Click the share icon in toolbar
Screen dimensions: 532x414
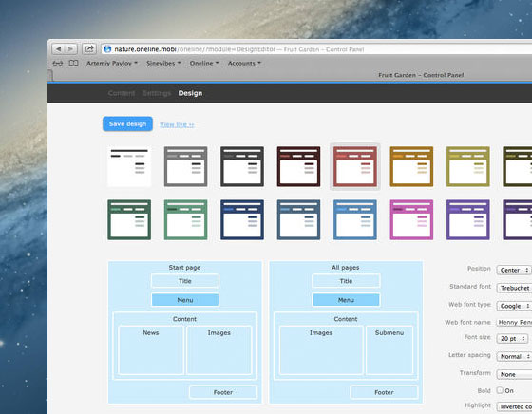pos(89,48)
